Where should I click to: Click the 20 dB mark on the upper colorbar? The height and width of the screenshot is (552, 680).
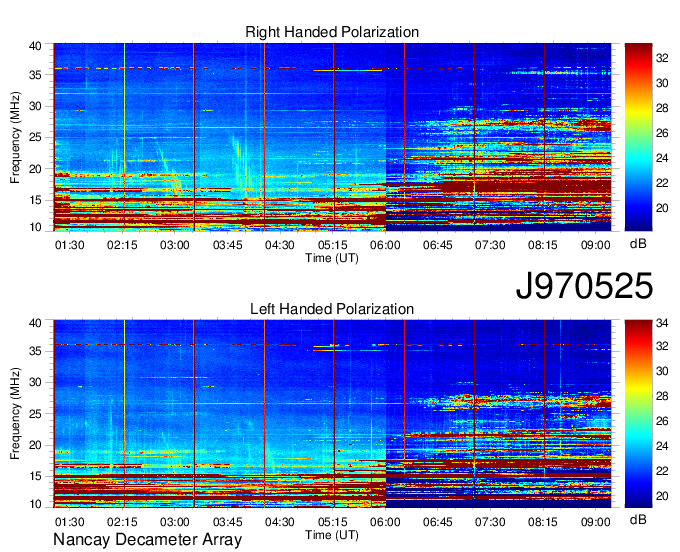click(662, 208)
